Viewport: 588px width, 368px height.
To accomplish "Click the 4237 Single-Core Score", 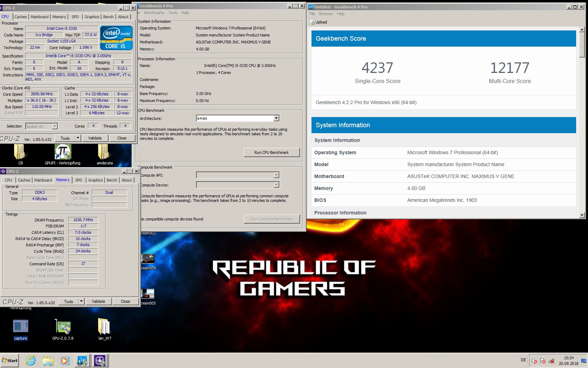I will pyautogui.click(x=377, y=68).
